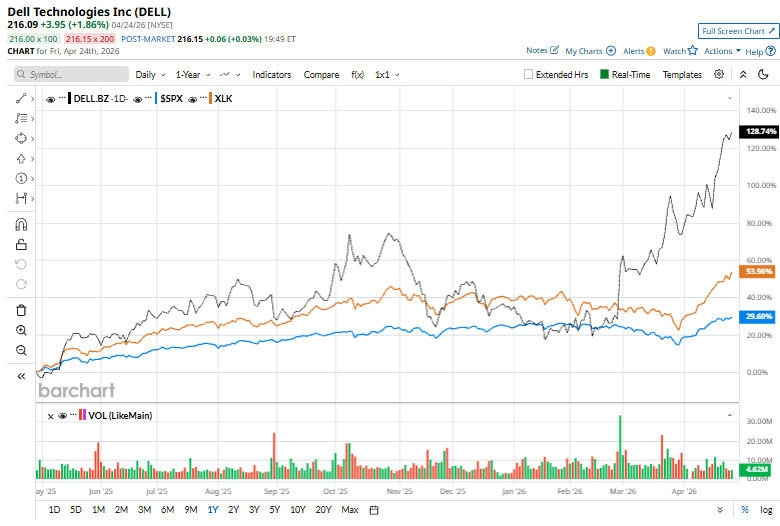Screen dimensions: 780x526
Task: Click the Symbol search field
Action: pyautogui.click(x=71, y=74)
